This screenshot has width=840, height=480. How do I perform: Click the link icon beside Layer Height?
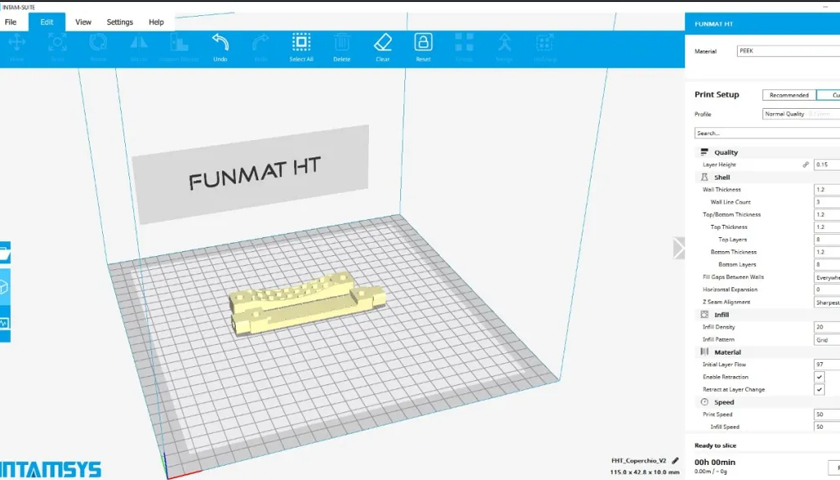[x=806, y=164]
